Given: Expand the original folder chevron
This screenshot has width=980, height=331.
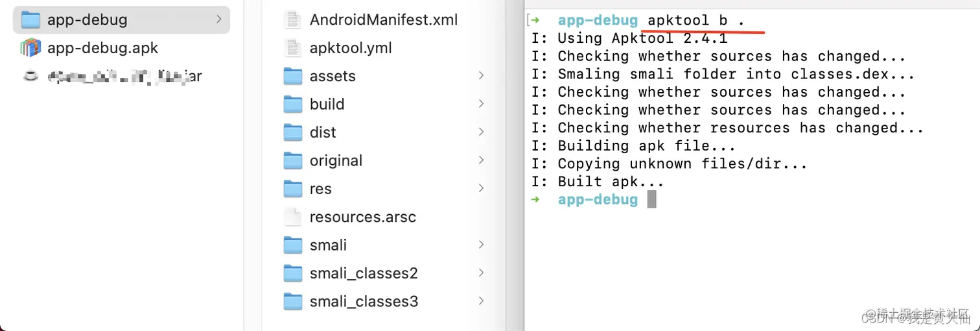Looking at the screenshot, I should (x=481, y=160).
